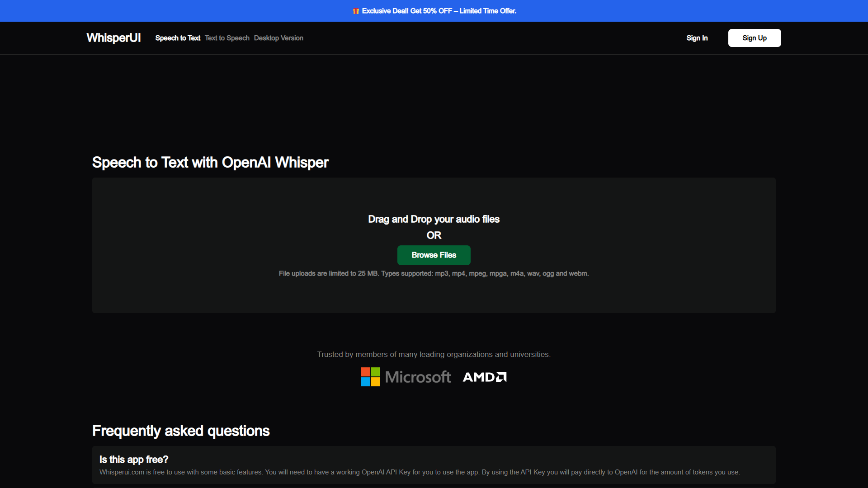Viewport: 868px width, 488px height.
Task: Open the Text to Speech page
Action: point(227,38)
